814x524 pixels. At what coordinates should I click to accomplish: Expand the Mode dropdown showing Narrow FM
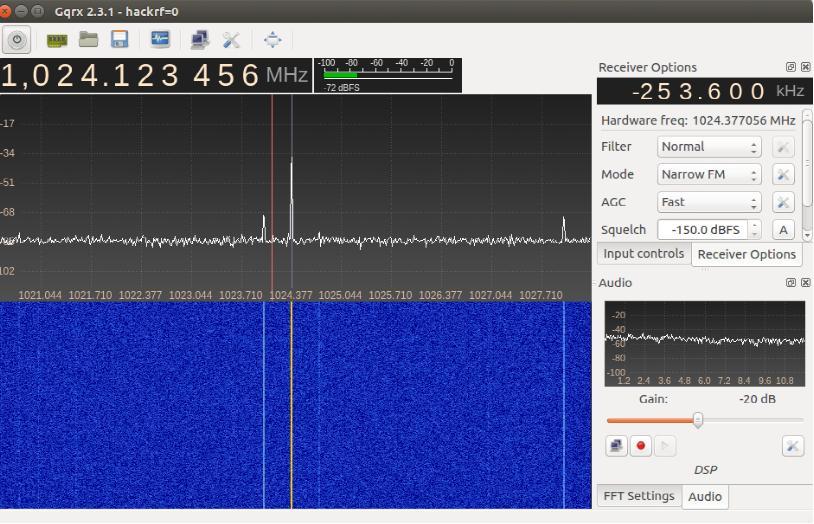709,175
